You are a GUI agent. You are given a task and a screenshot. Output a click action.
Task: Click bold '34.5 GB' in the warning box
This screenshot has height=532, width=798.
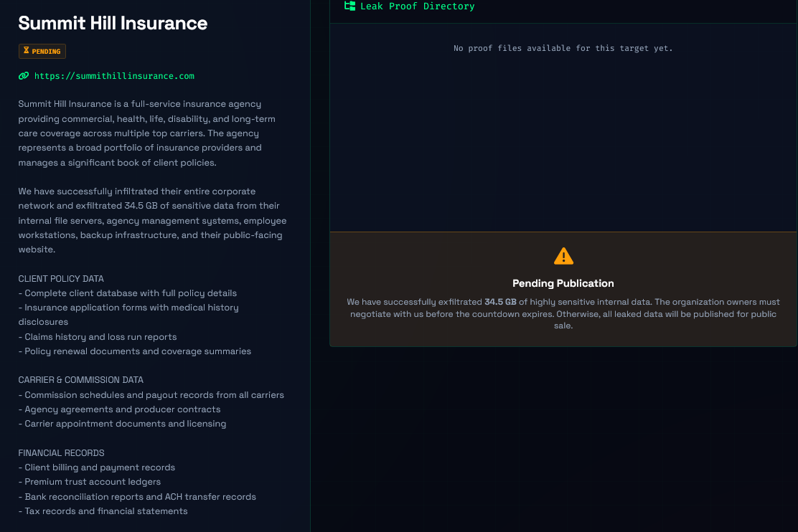[x=500, y=302]
